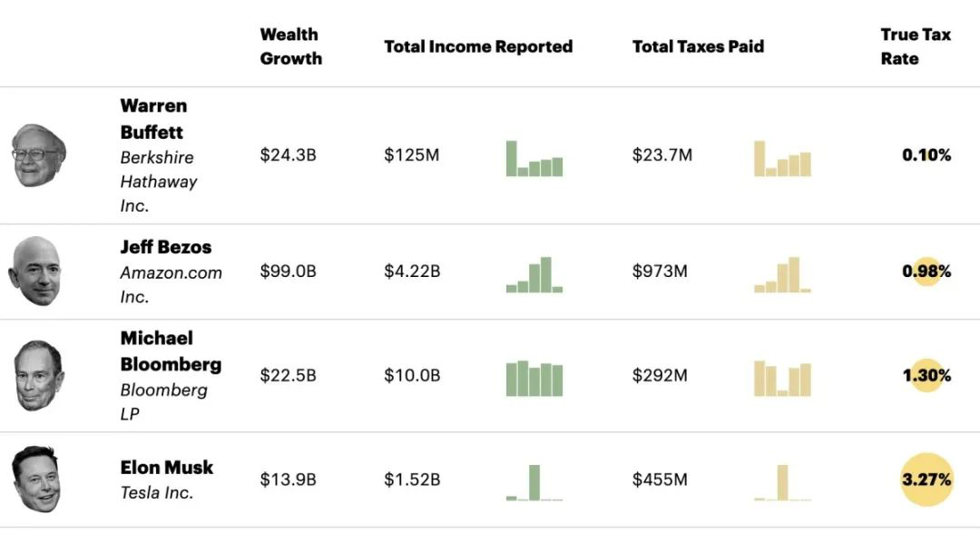Click Bloomberg's green income bar chart
Image resolution: width=980 pixels, height=554 pixels.
[x=534, y=379]
